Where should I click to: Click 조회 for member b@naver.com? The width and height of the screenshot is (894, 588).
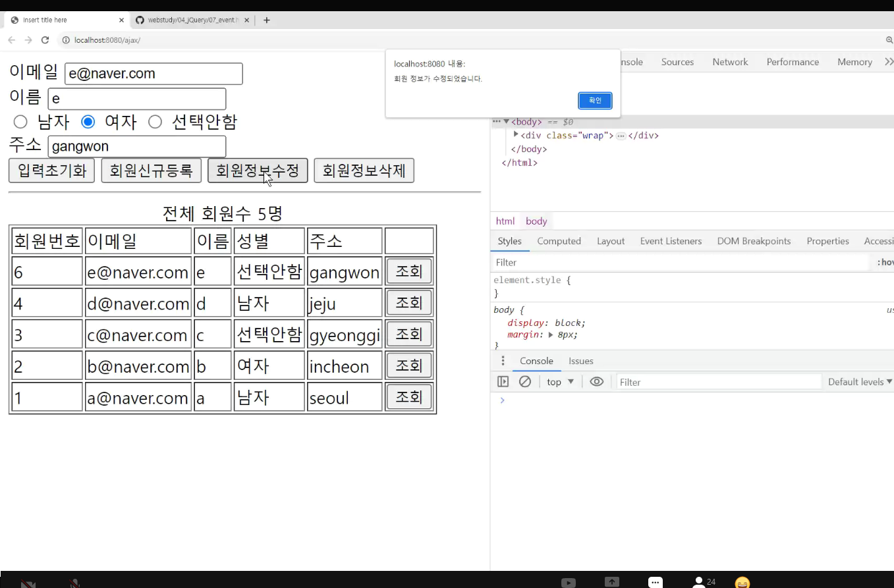[409, 366]
